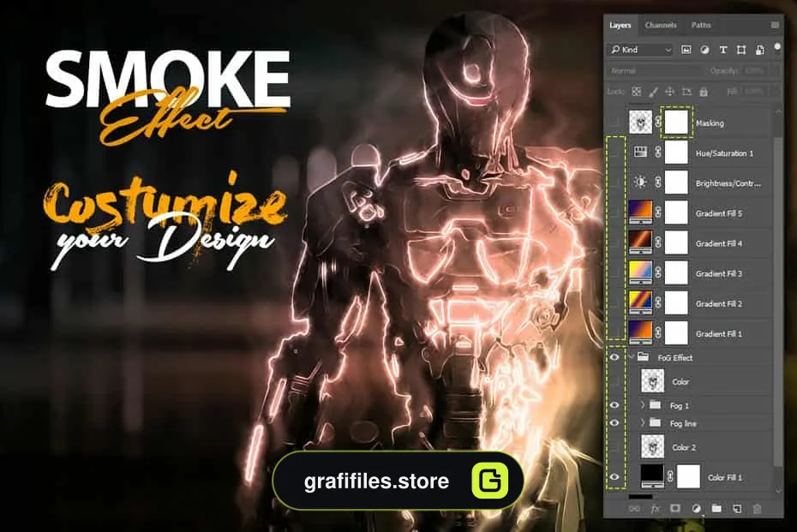This screenshot has width=797, height=532.
Task: Click the delete layer trash icon
Action: (757, 509)
